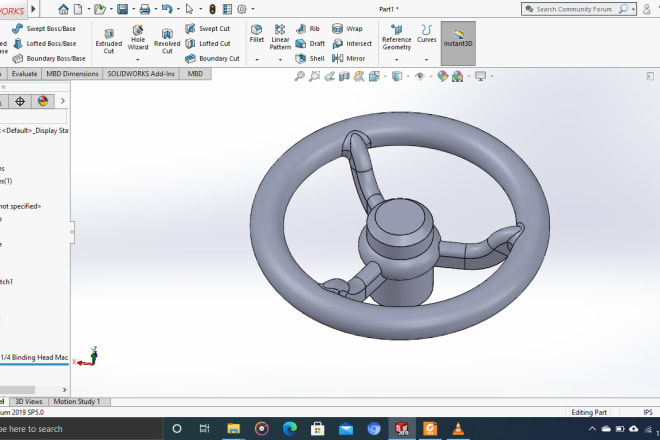
Task: Switch to the Evaluate tab
Action: click(x=24, y=74)
